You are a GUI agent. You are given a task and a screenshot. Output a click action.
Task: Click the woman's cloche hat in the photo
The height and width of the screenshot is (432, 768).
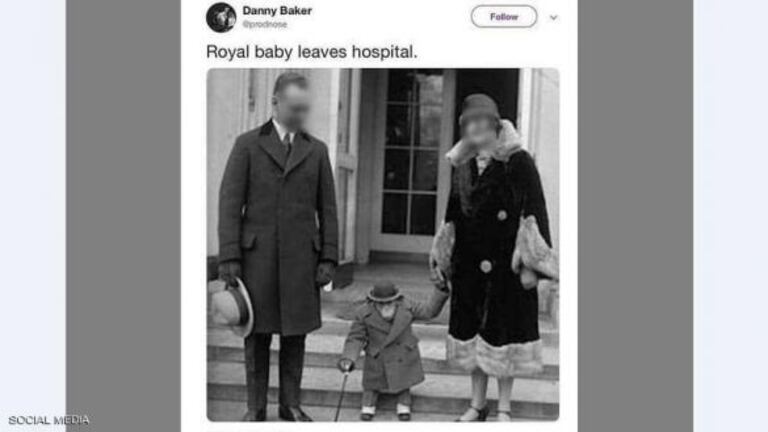coord(478,108)
